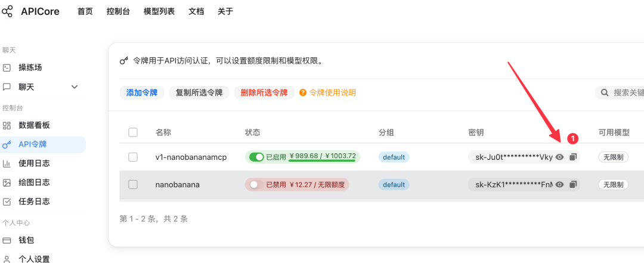This screenshot has height=263, width=644.
Task: Enable the nanobanana token switch
Action: pos(256,184)
